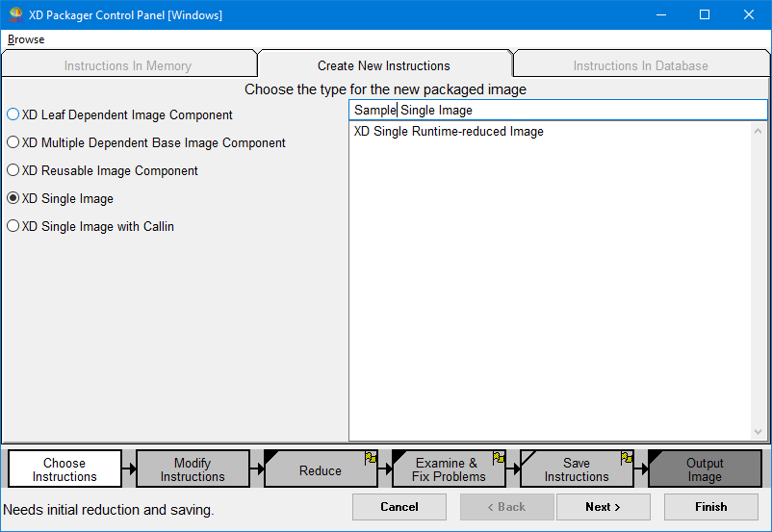Select XD Single Runtime-reduced Image list entry

pos(449,132)
